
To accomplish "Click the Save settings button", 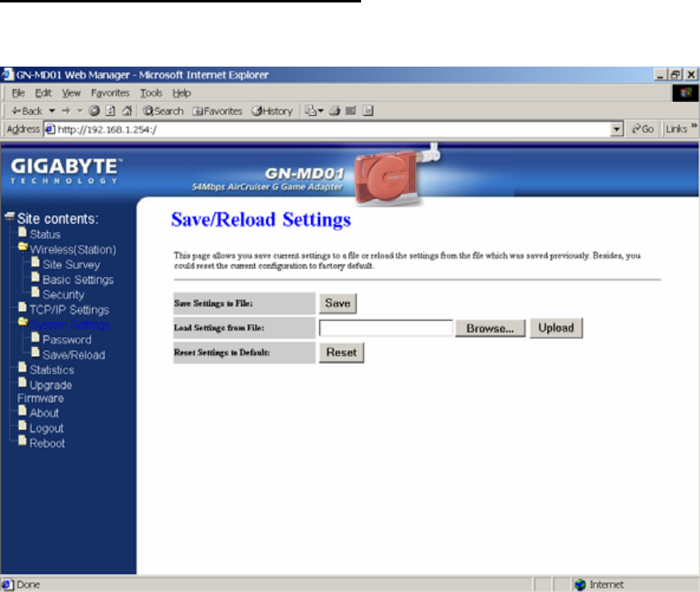I will [338, 303].
